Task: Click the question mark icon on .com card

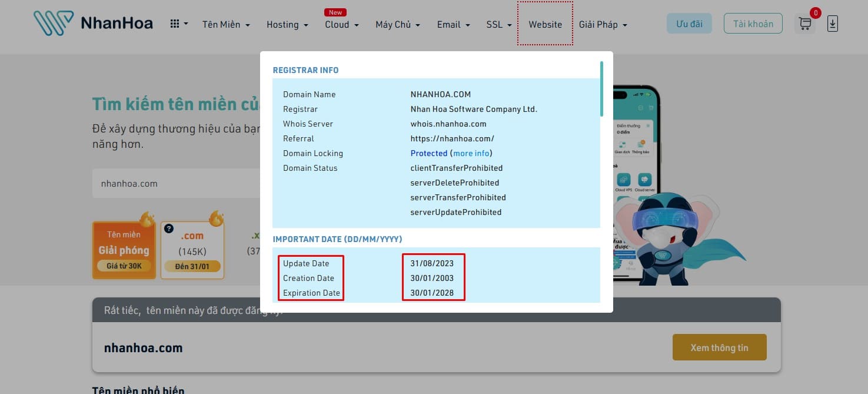Action: click(x=169, y=229)
